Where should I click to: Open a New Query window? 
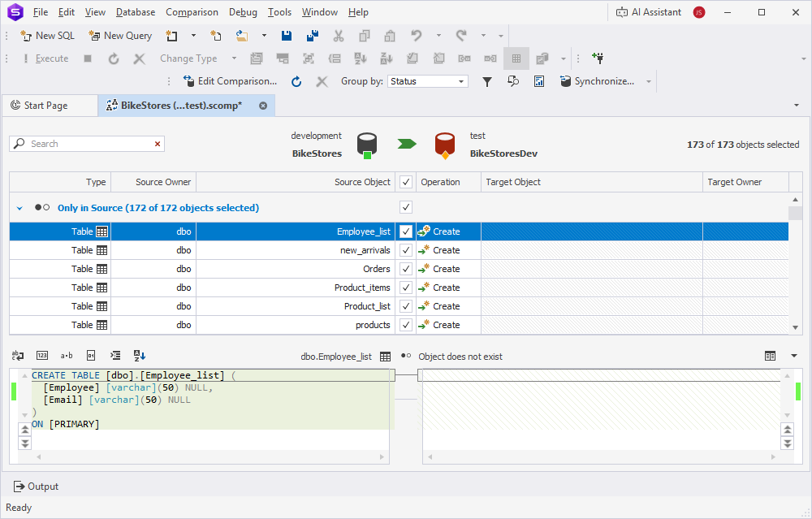(120, 35)
